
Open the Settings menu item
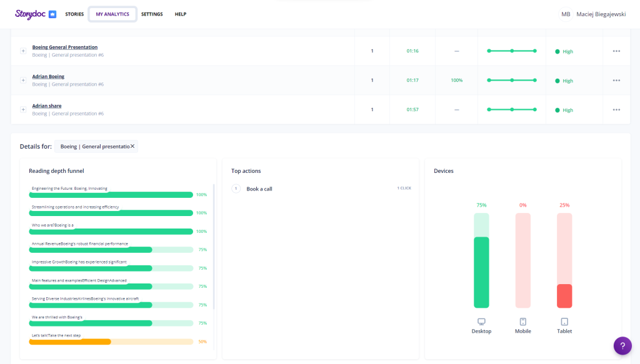coord(152,14)
